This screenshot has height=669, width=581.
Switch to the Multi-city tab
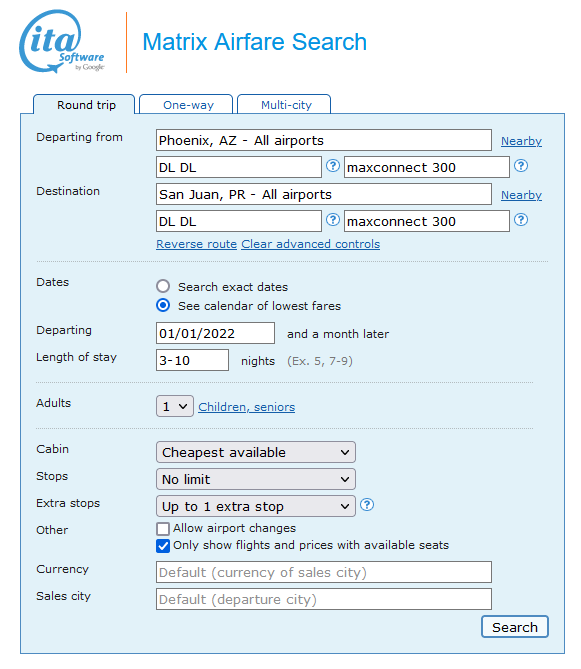284,105
